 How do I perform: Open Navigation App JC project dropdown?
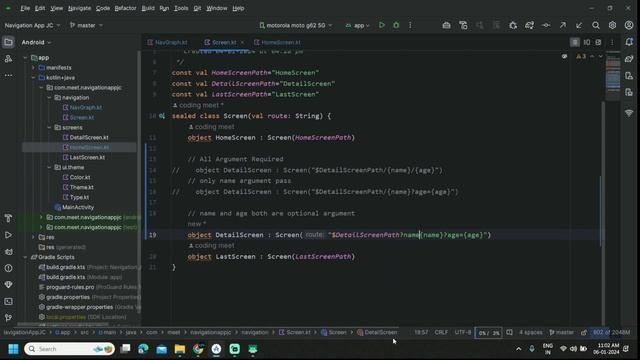[x=32, y=25]
